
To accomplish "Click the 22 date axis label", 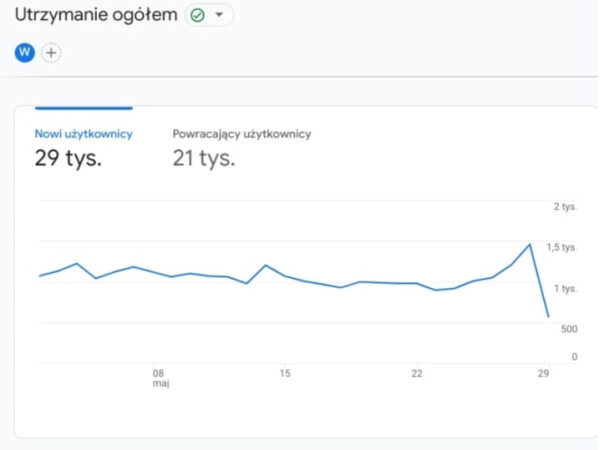I will point(416,373).
